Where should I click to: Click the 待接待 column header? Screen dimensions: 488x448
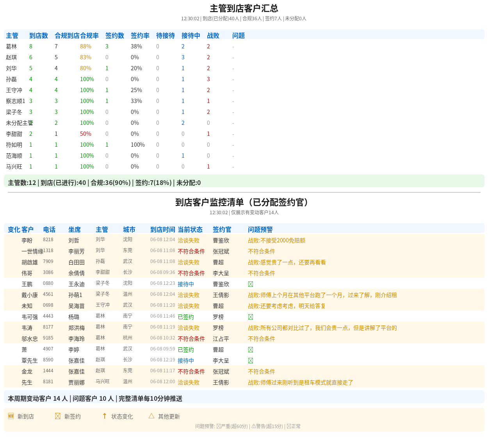tap(166, 36)
